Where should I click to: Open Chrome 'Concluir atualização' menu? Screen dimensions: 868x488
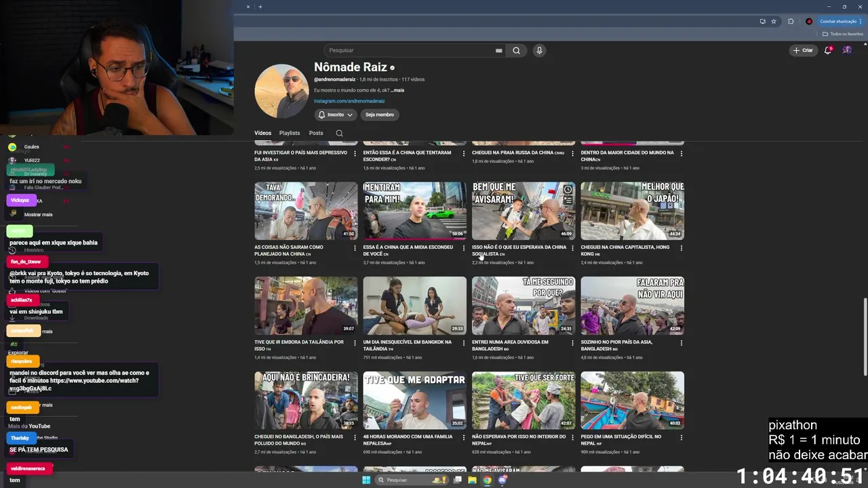coord(842,21)
